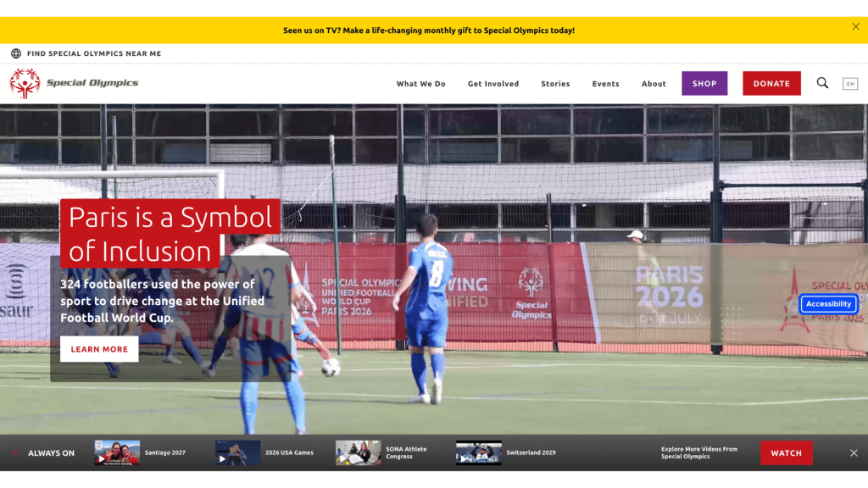Click the globe icon near Find Special Olympics
Image resolution: width=868 pixels, height=488 pixels.
coord(16,53)
